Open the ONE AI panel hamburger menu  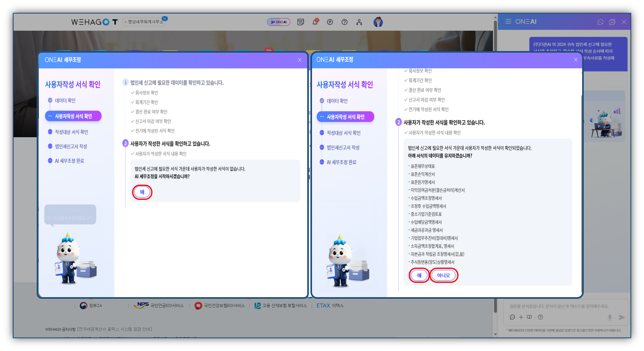(508, 22)
